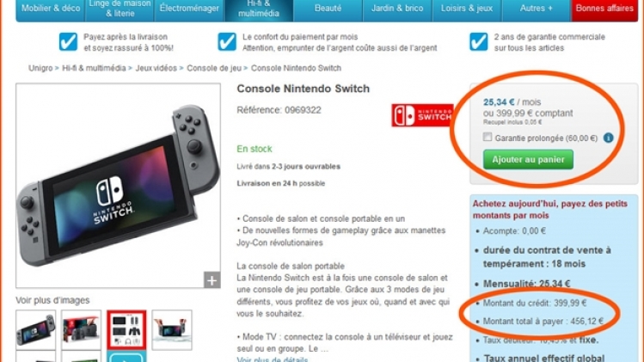Click the Nintendo Switch brand logo
Image resolution: width=644 pixels, height=362 pixels.
422,115
